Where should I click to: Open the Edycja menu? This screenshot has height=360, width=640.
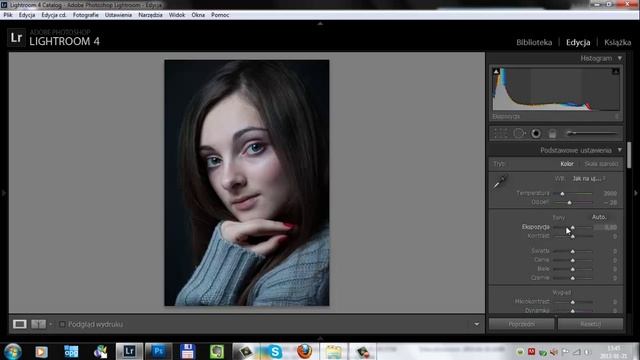click(27, 15)
